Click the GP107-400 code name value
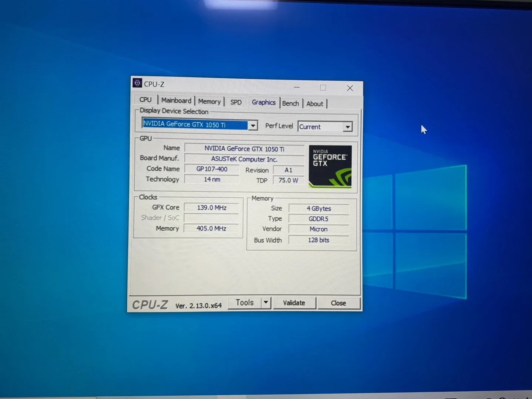The height and width of the screenshot is (399, 532). 212,169
